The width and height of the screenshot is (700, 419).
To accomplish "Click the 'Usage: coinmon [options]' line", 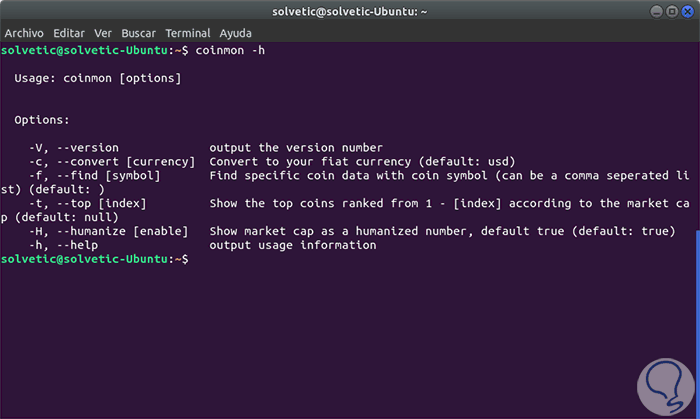I will tap(97, 77).
